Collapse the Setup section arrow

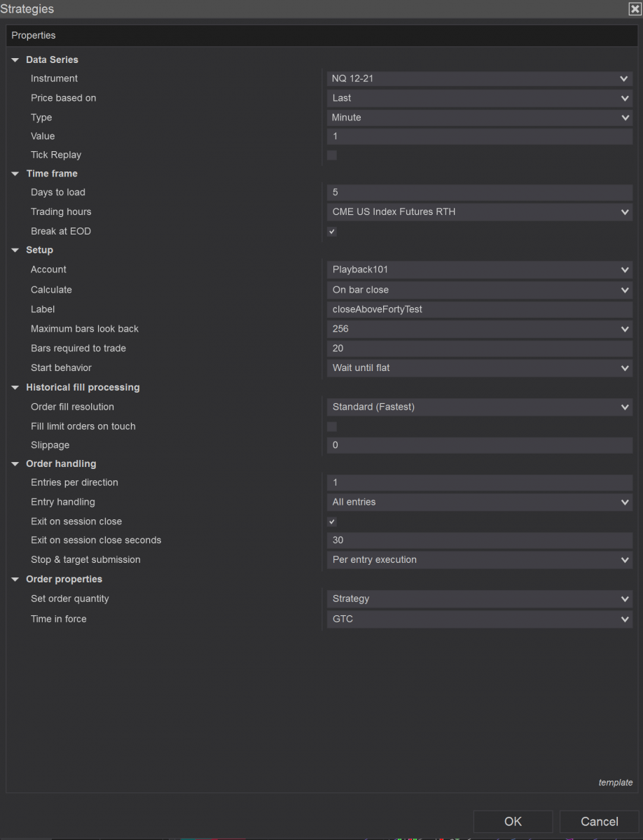(x=15, y=250)
